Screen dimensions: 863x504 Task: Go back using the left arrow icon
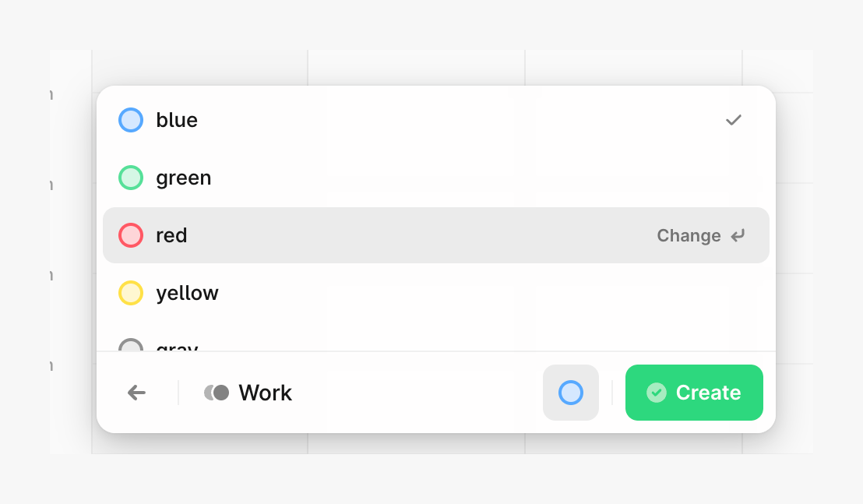137,393
